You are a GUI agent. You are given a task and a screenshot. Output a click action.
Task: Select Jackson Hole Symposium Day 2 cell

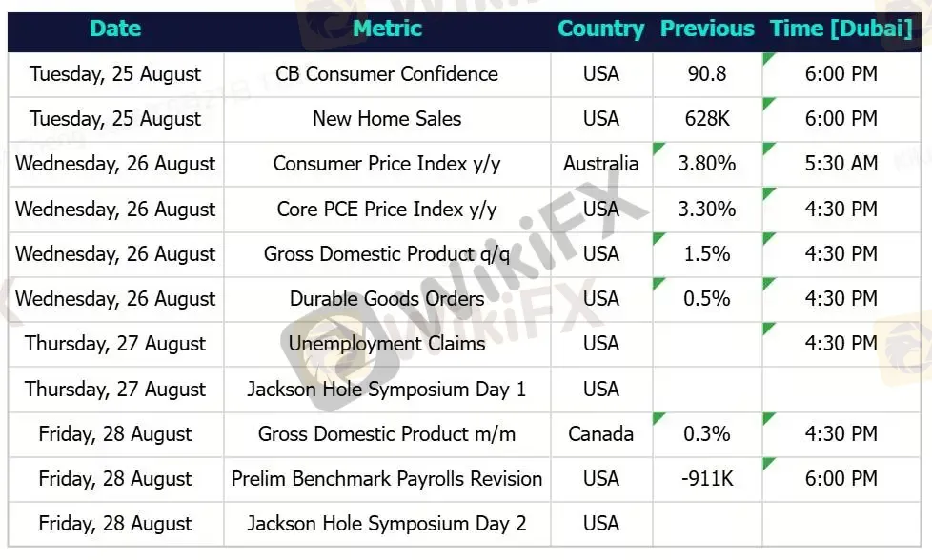387,524
